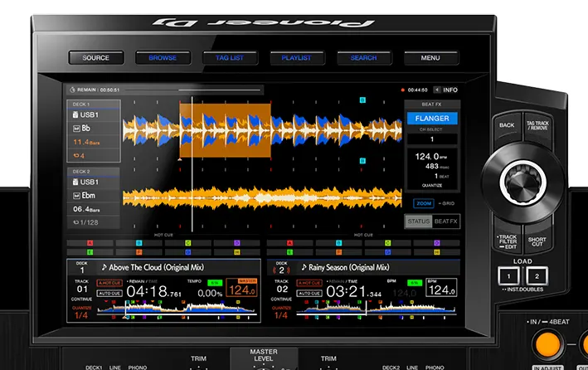
Task: Open the BROWSE view
Action: click(x=163, y=58)
